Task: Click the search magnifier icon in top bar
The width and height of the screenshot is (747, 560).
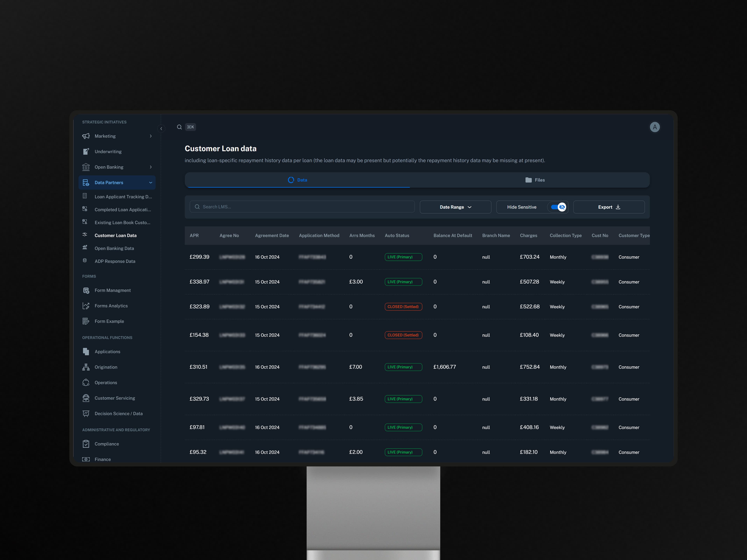Action: 179,127
